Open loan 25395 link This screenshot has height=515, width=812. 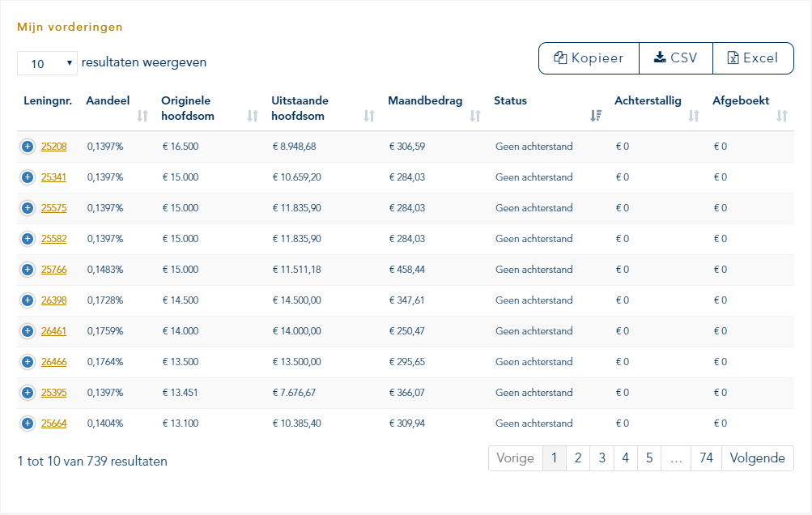tap(54, 393)
